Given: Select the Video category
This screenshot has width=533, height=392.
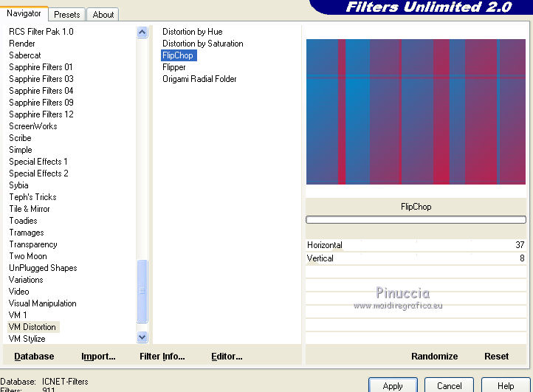Looking at the screenshot, I should pos(18,292).
